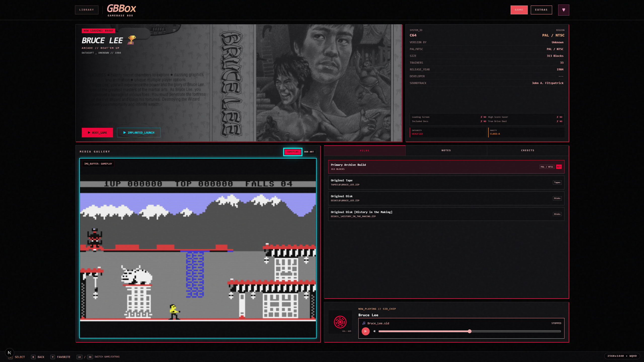The height and width of the screenshot is (362, 644).
Task: Click the Y key hint for Favorite
Action: (x=53, y=357)
